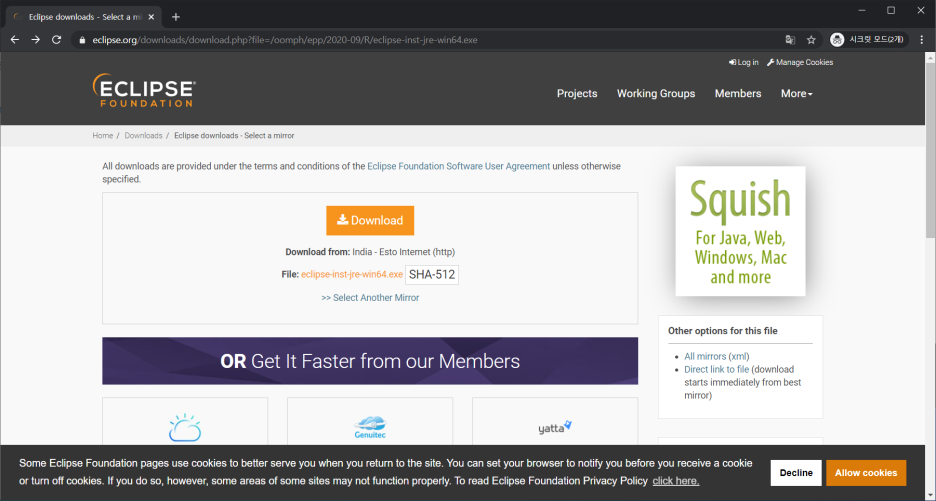Open the Projects menu
Screen dimensions: 936x501
(x=577, y=93)
